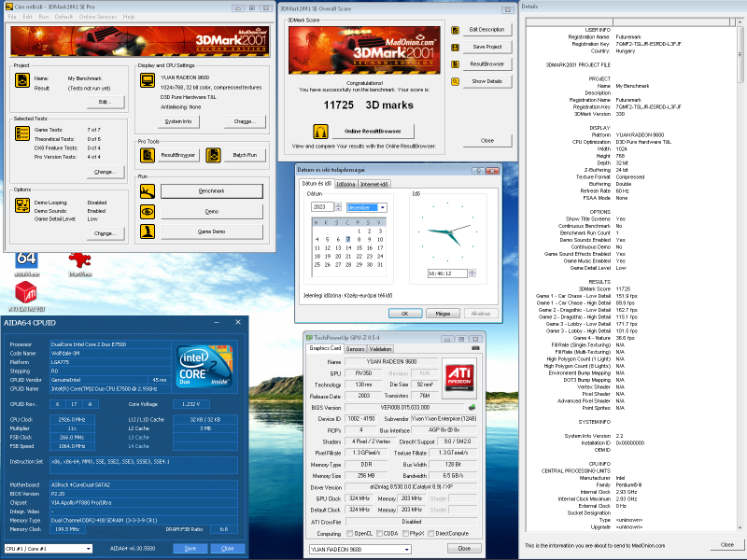Image resolution: width=747 pixels, height=560 pixels.
Task: Click the ResultBrowser magnifier icon in Pro Tools
Action: click(148, 155)
